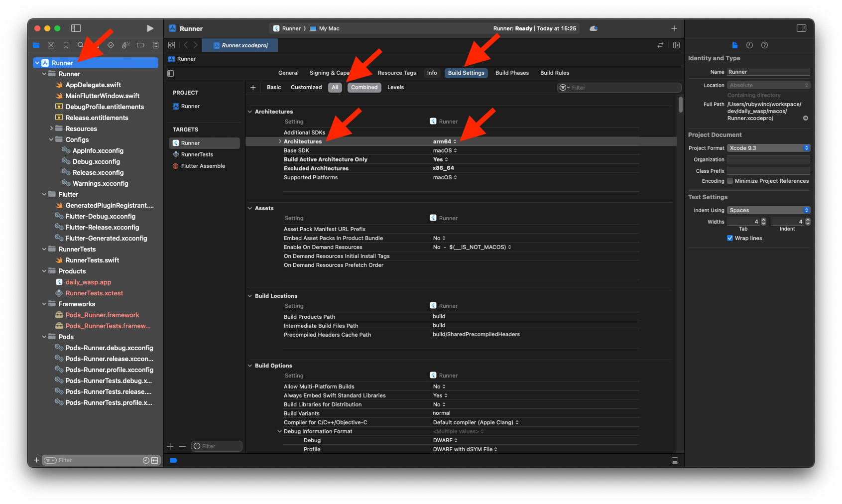Toggle the Wrap lines checkbox
The width and height of the screenshot is (842, 504).
tap(730, 238)
